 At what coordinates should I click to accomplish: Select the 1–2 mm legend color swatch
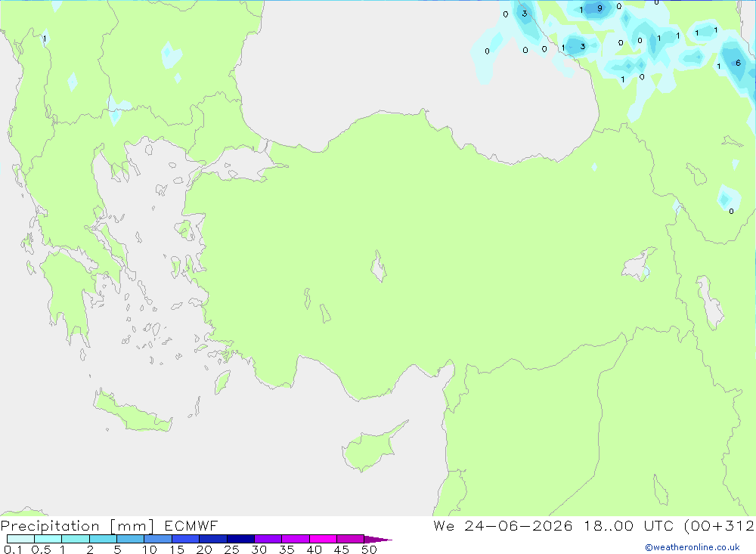coord(76,539)
